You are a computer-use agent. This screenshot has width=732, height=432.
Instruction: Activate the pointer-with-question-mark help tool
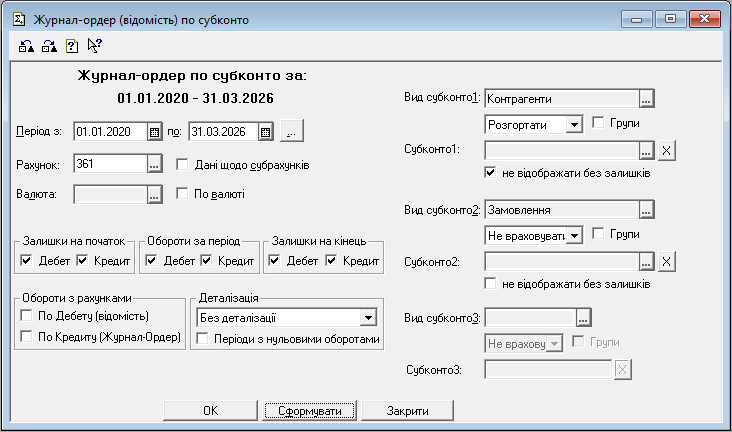[x=95, y=45]
